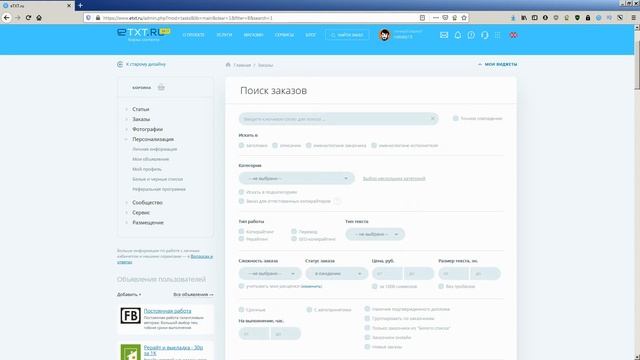Screen dimensions: 640x360
Task: Click price from (от) input field
Action: [x=387, y=273]
